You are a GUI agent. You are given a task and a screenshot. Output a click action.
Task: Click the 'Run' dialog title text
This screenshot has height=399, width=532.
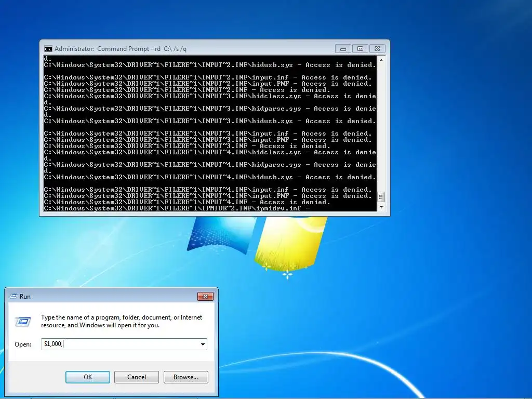[25, 297]
